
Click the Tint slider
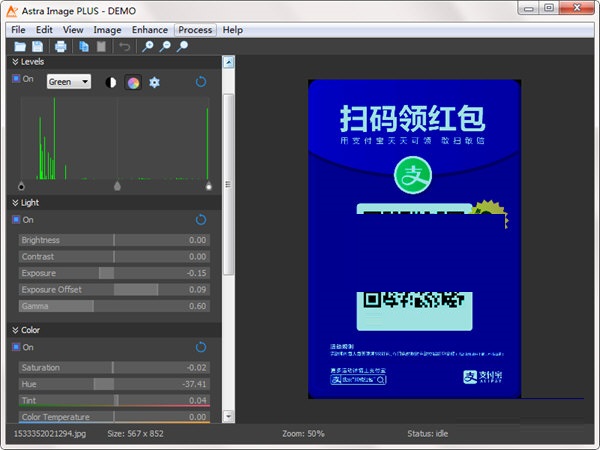point(114,400)
